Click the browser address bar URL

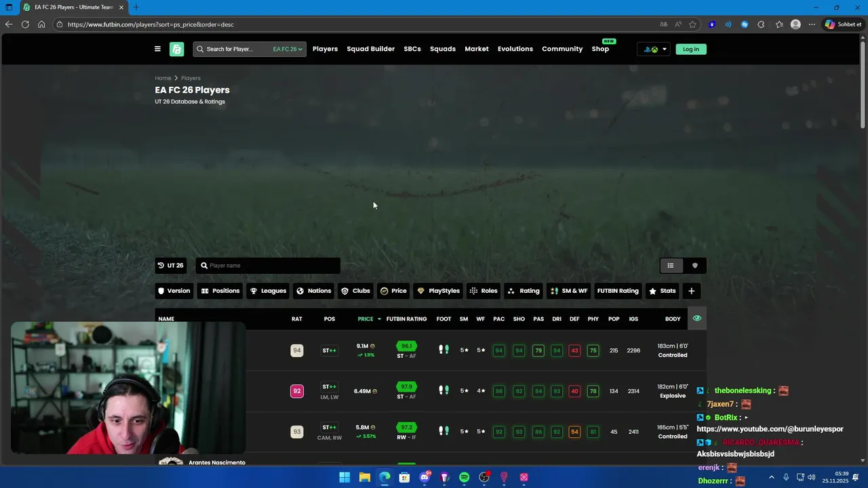[x=151, y=24]
